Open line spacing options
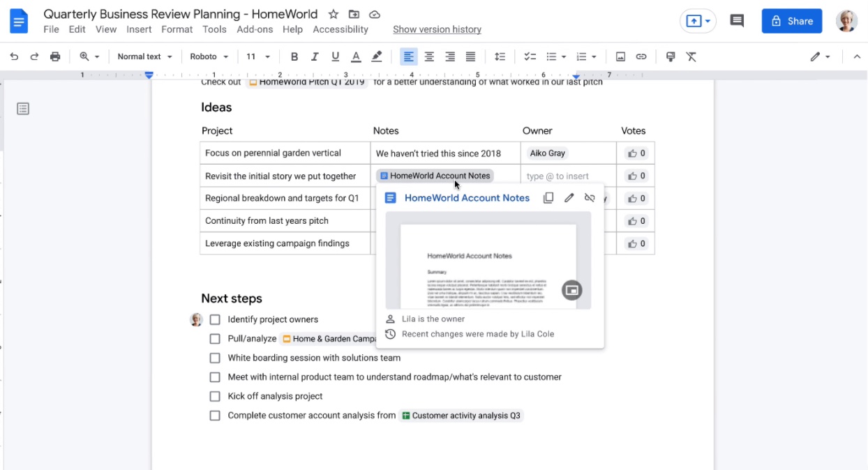Screen dimensions: 868x470 coord(500,56)
